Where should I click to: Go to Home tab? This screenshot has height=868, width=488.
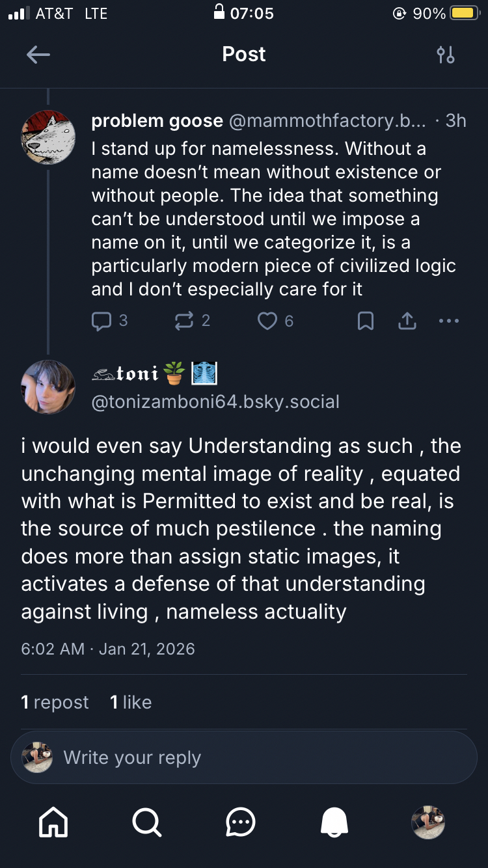coord(53,822)
